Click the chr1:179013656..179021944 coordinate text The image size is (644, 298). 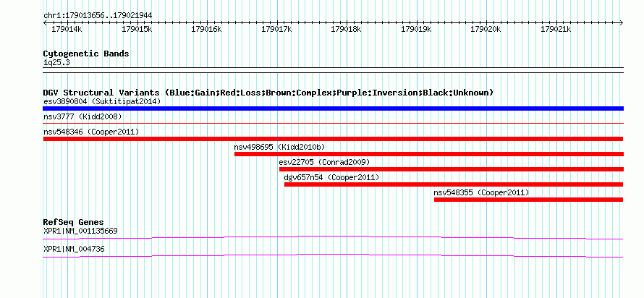(98, 16)
